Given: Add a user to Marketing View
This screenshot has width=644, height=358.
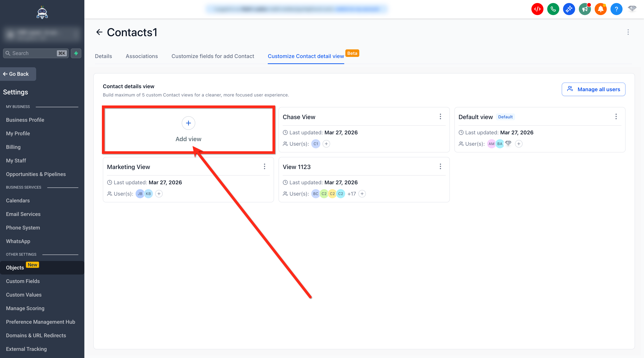Looking at the screenshot, I should [159, 194].
